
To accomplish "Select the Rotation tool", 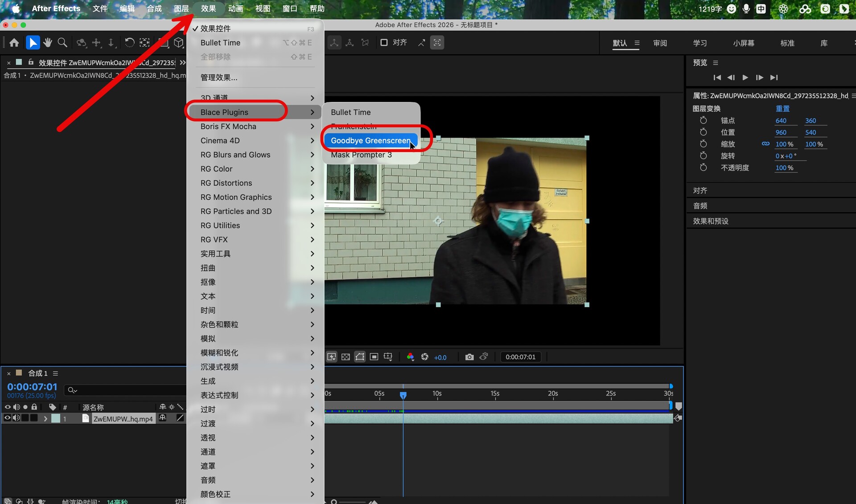I will (x=129, y=43).
